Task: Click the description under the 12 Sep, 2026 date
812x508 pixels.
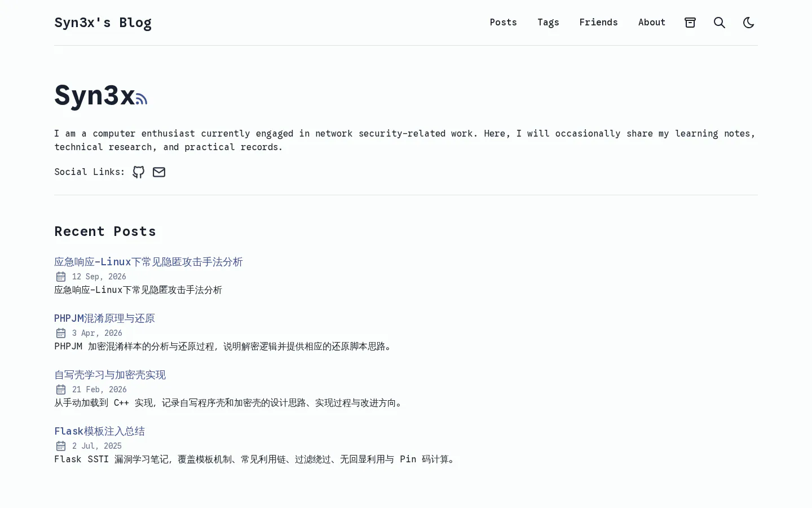Action: pyautogui.click(x=138, y=290)
